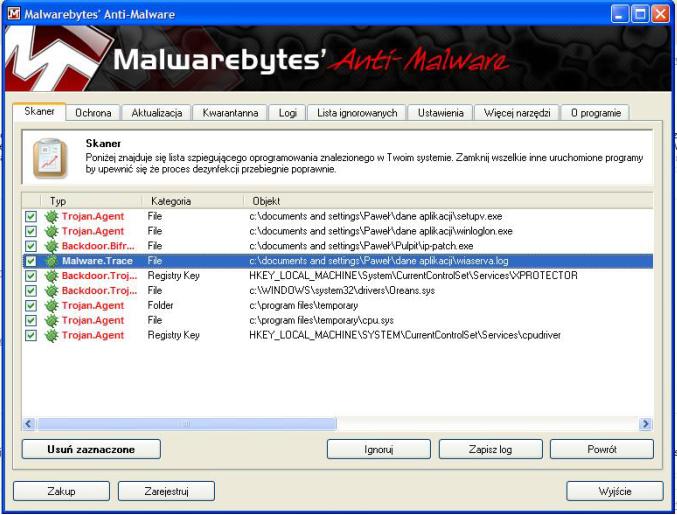Image resolution: width=677 pixels, height=515 pixels.
Task: Select the Malware.Trace entry
Action: pos(97,261)
